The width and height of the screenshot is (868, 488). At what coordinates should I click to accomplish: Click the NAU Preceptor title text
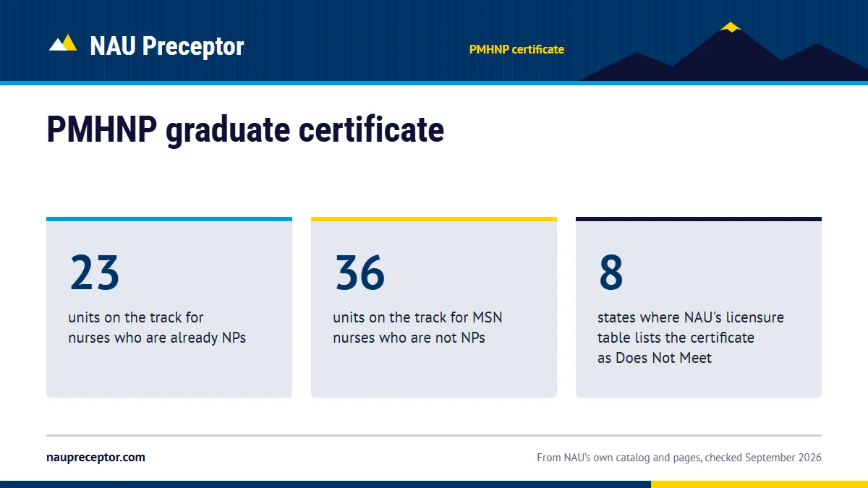click(x=167, y=46)
